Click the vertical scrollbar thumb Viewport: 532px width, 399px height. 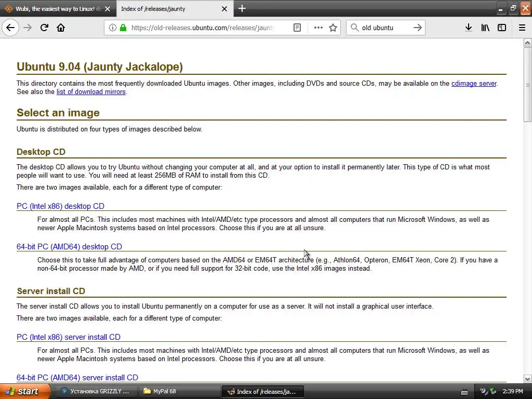point(528,85)
